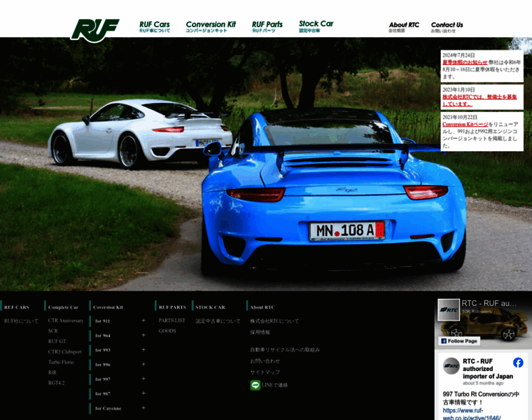Click the Facebook logo in the post
Image resolution: width=532 pixels, height=420 pixels.
(x=518, y=363)
